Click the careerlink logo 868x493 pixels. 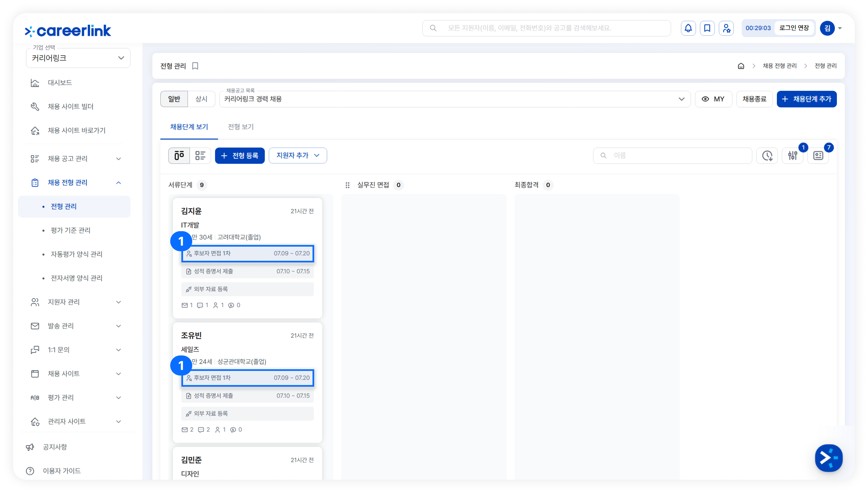pos(68,31)
